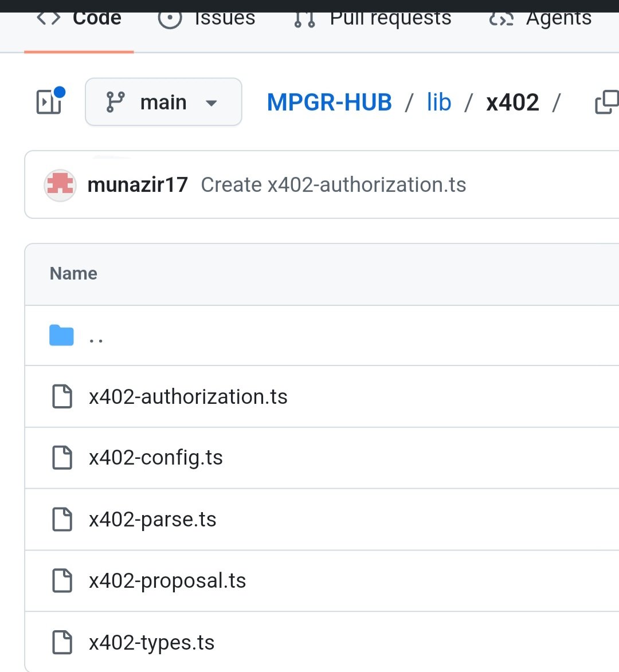Click the file icon beside x402-types.ts
The width and height of the screenshot is (619, 672).
pos(62,642)
